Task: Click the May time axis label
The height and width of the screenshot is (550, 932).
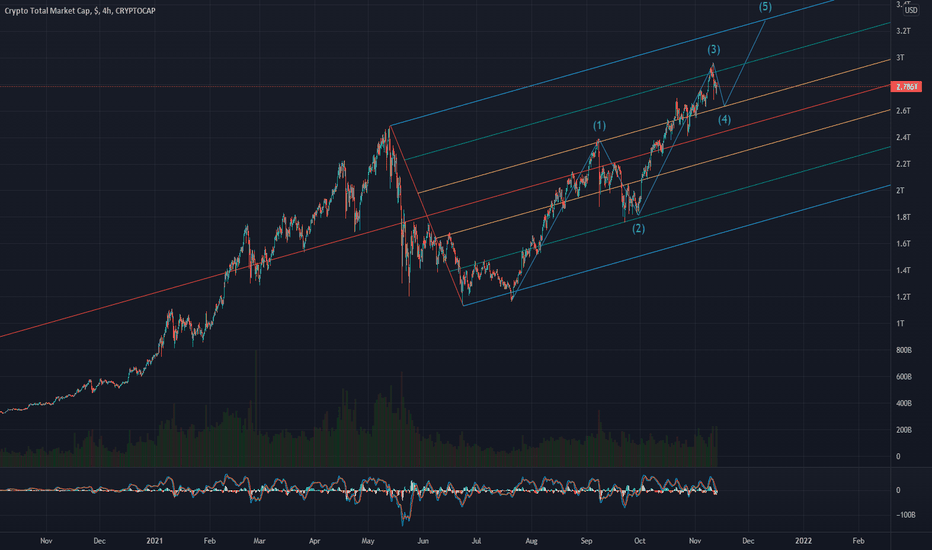Action: pos(368,541)
